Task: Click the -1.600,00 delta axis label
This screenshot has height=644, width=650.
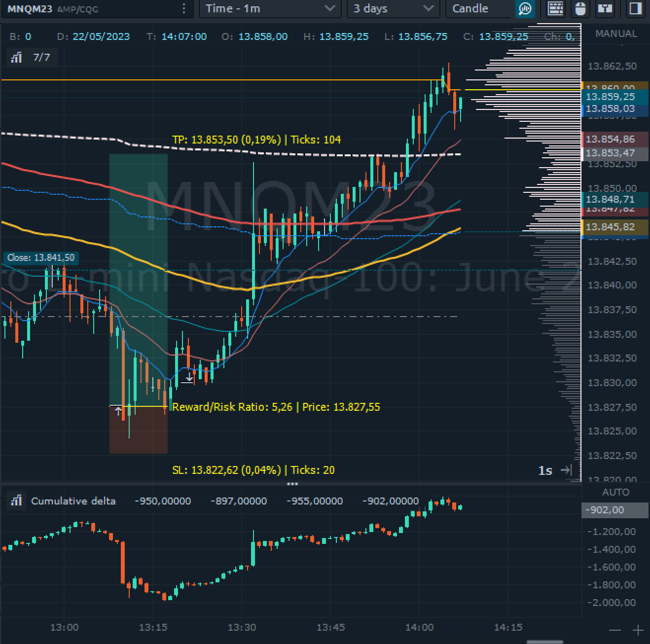Action: [612, 567]
